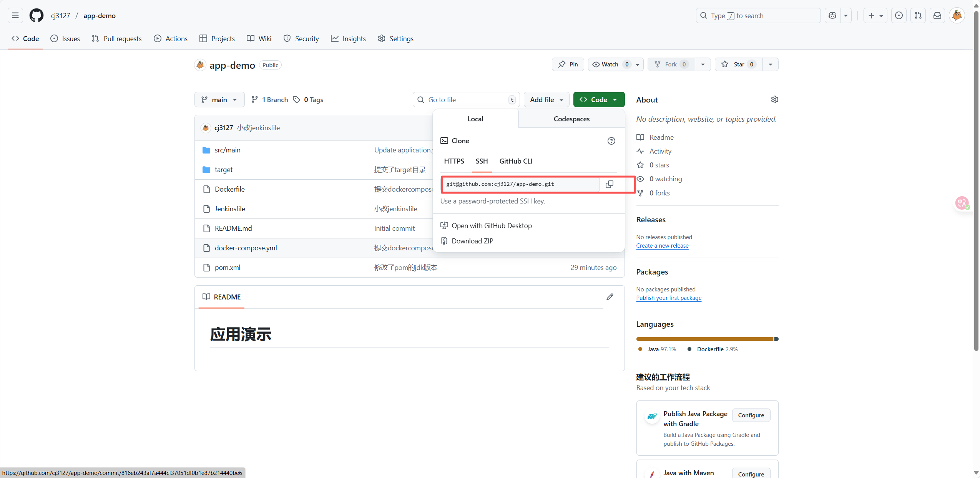This screenshot has height=478, width=980.
Task: Switch to the Settings tab
Action: tap(396, 39)
